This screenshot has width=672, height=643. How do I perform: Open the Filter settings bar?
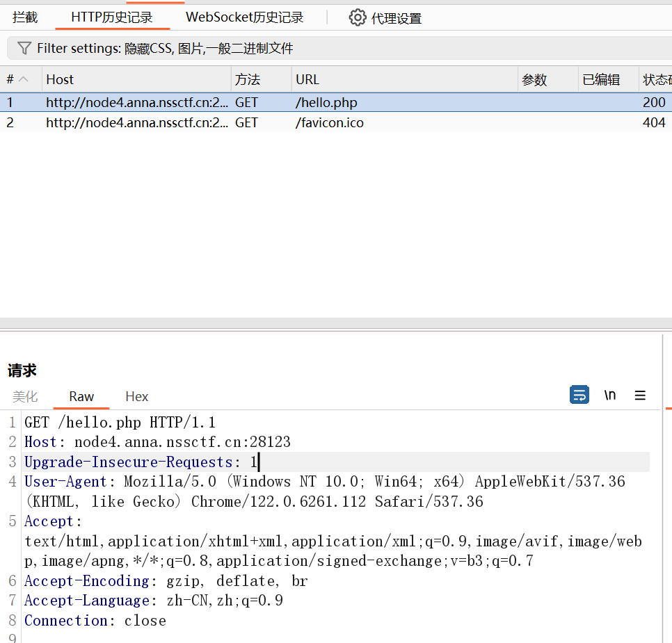165,48
